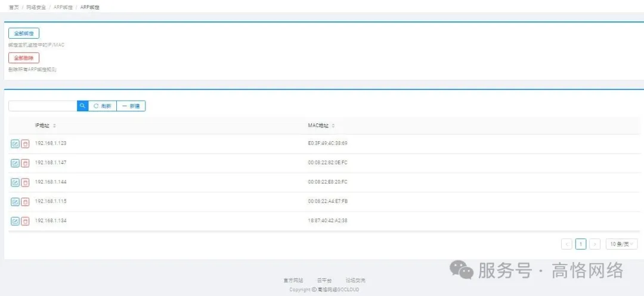Delete the 192.168.1.147 binding

25,163
